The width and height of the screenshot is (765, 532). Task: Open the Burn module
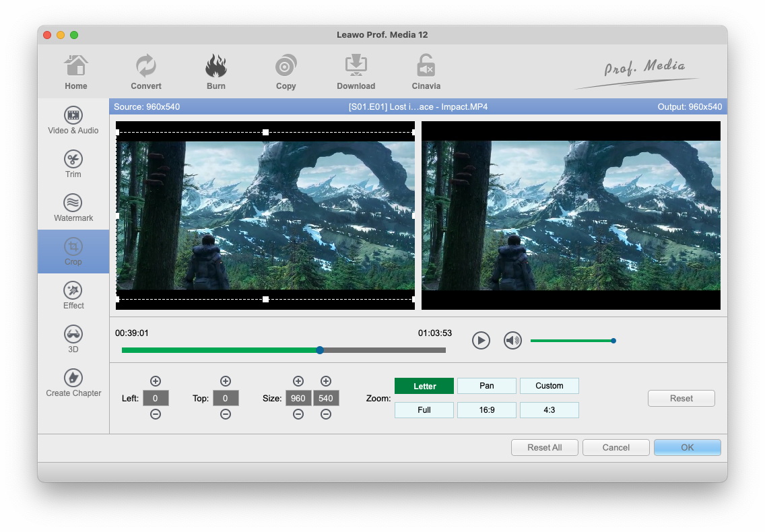pos(215,72)
